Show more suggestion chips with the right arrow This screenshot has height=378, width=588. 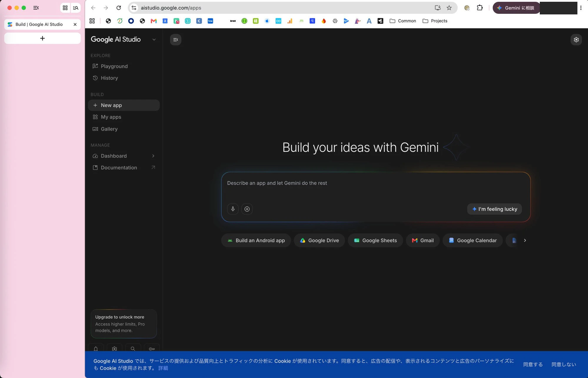pos(525,240)
